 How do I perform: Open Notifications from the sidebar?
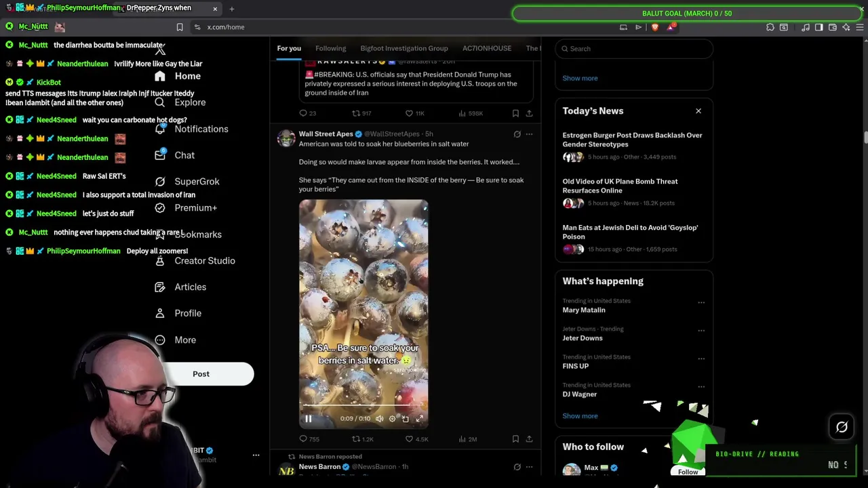[191, 129]
